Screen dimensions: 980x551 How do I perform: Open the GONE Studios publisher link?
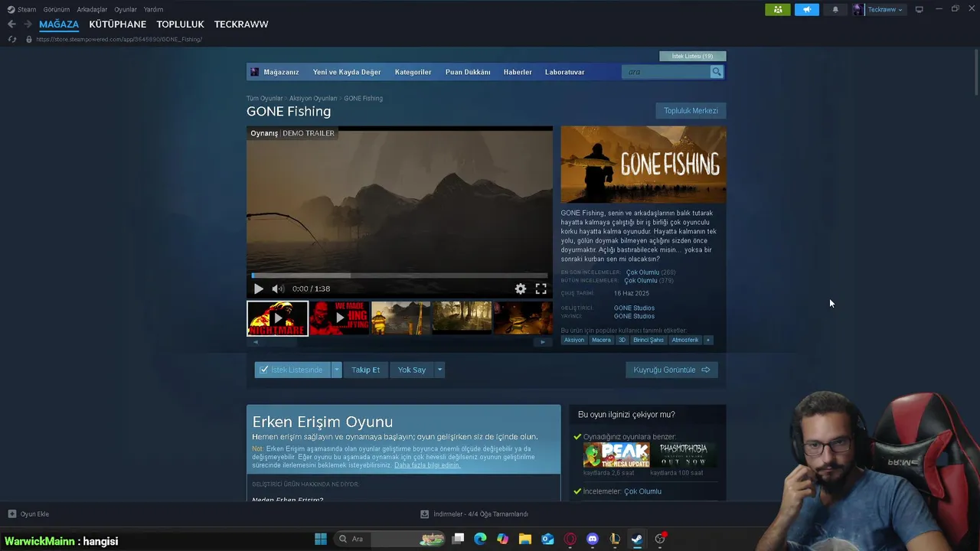coord(634,316)
